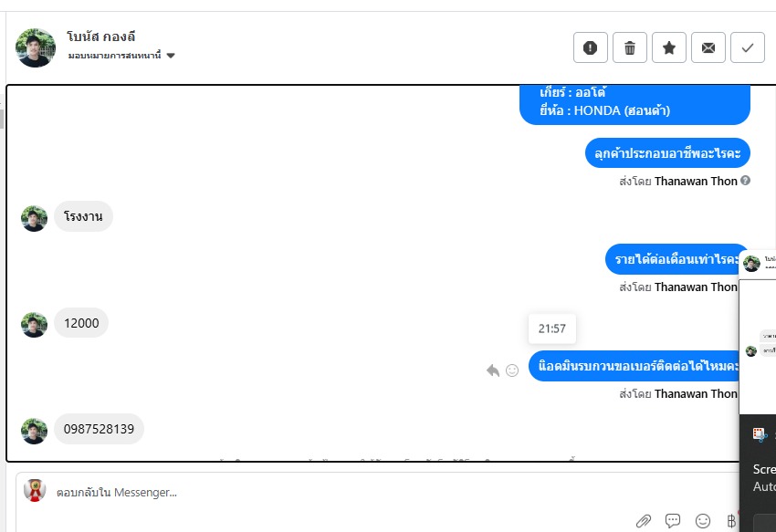Attach a file using the paperclip icon
This screenshot has height=532, width=776.
(x=644, y=521)
